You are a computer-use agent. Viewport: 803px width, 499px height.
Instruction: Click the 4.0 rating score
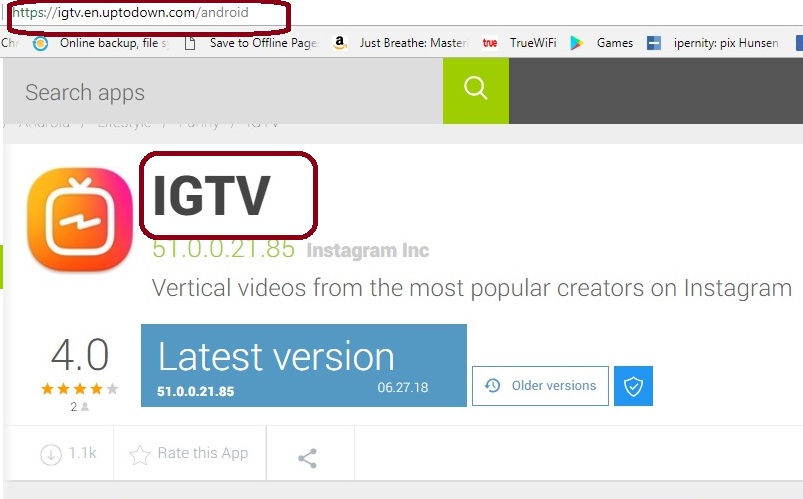(80, 355)
